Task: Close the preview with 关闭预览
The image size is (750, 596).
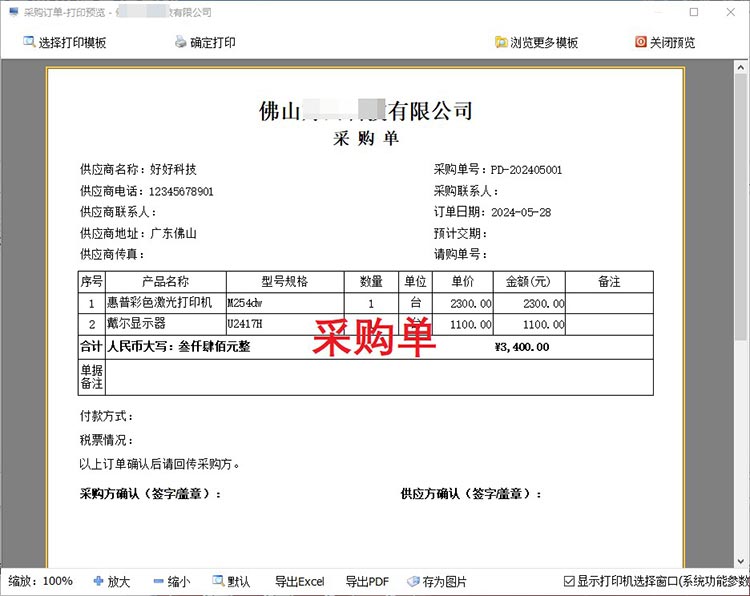Action: tap(665, 42)
